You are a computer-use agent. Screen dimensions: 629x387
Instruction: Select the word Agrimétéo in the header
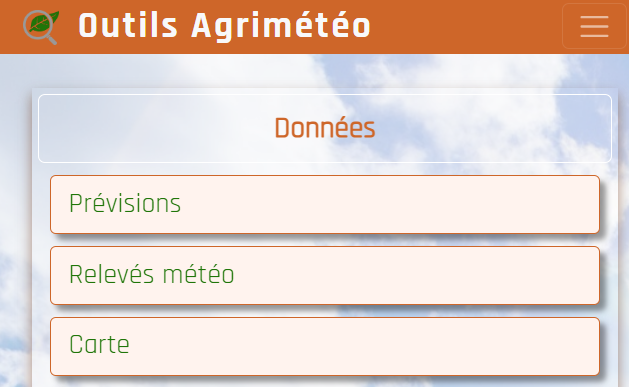[281, 26]
